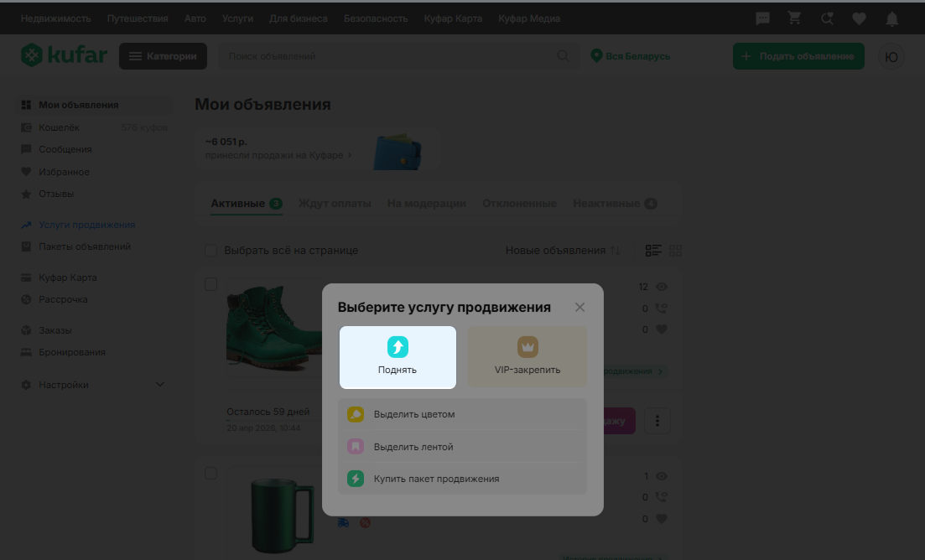Viewport: 925px width, 560px height.
Task: Choose Купить пакет продвижения
Action: tap(463, 479)
